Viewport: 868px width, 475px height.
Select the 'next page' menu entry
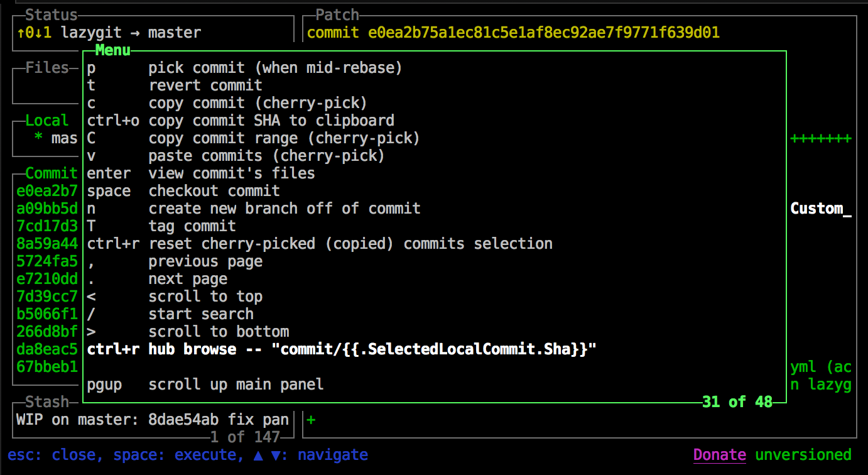pyautogui.click(x=435, y=278)
